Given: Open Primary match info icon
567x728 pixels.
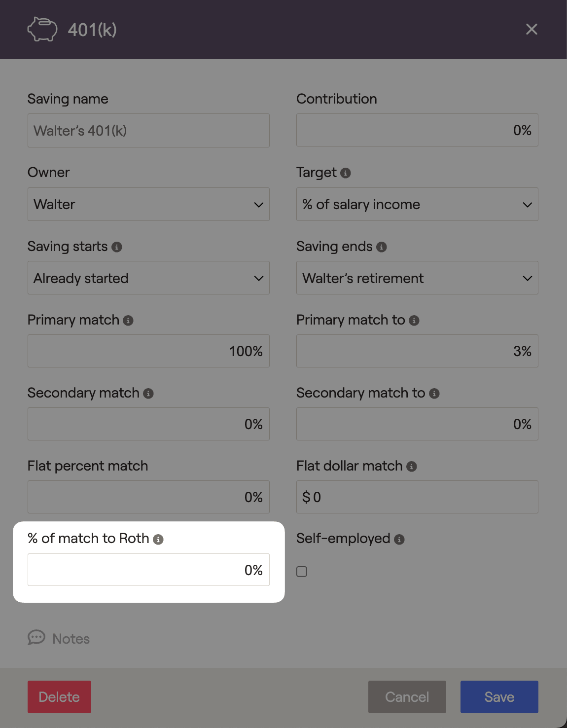Looking at the screenshot, I should (128, 321).
